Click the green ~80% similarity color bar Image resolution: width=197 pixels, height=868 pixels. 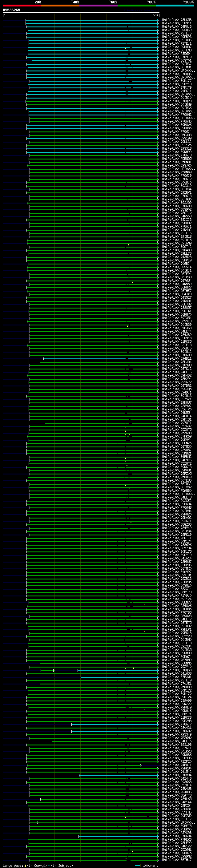(137, 6)
